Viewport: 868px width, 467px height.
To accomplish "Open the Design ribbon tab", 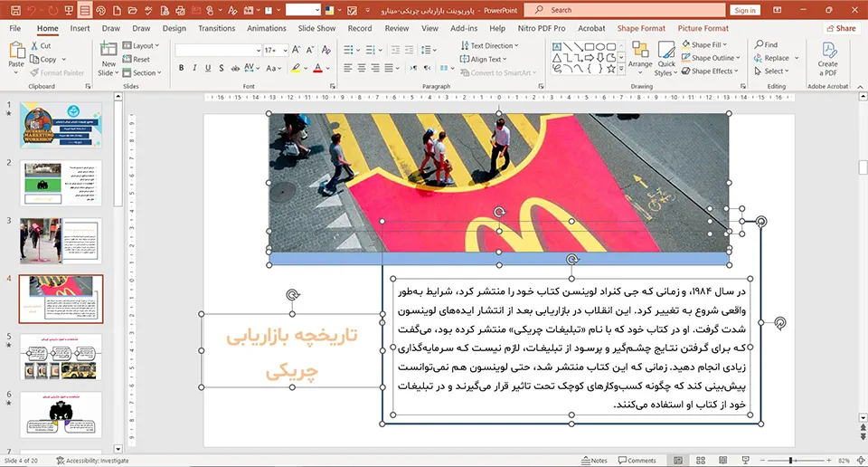I will coord(174,28).
